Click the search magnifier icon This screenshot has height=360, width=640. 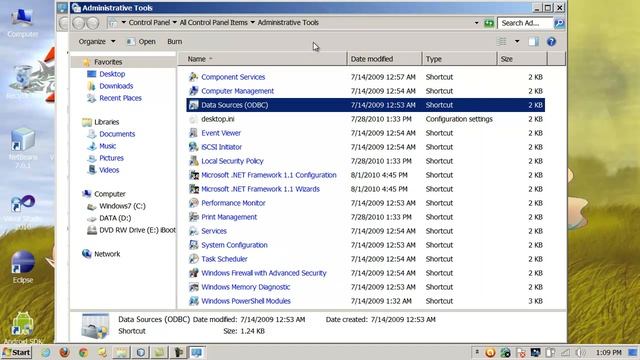click(559, 23)
